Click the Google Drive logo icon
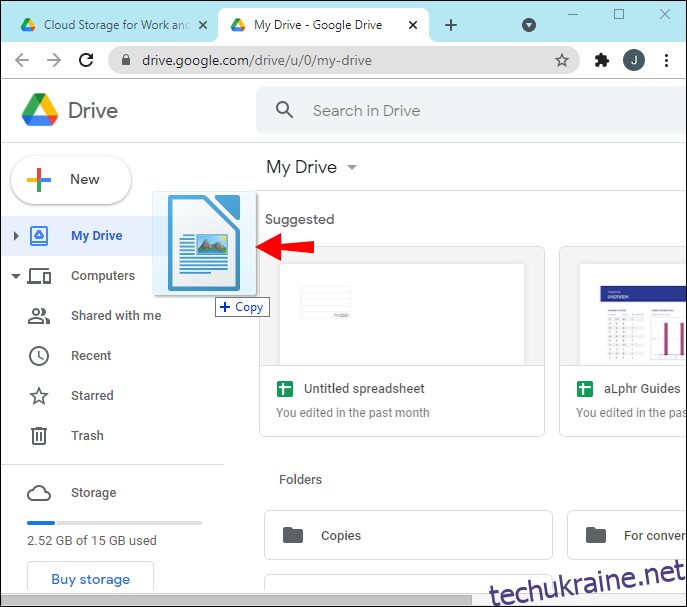This screenshot has width=687, height=607. 40,110
